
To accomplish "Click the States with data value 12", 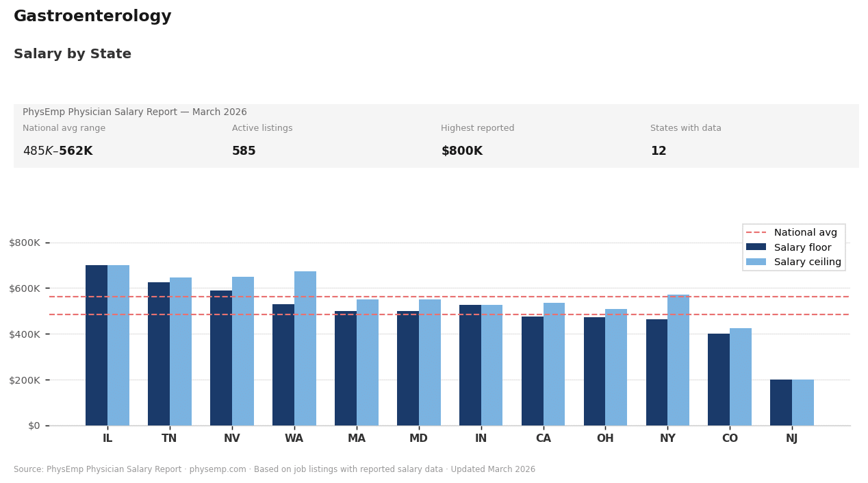I will (x=659, y=151).
